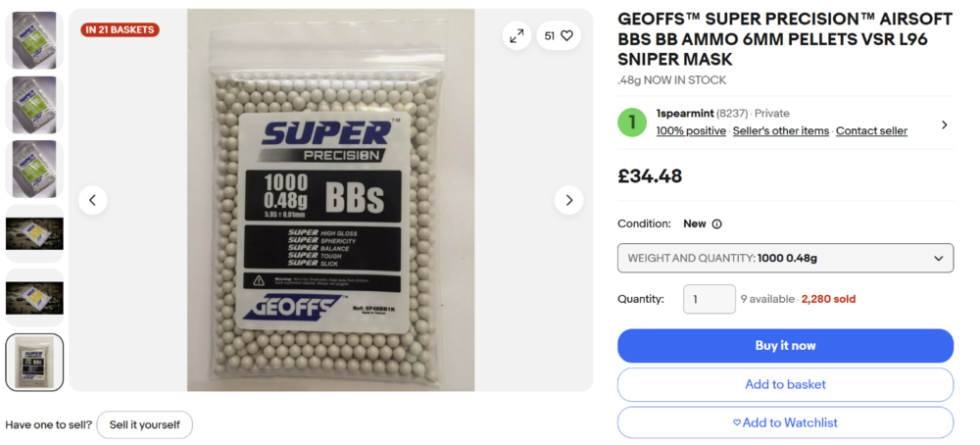This screenshot has height=445, width=980.
Task: View the Seller's other items link
Action: 781,131
